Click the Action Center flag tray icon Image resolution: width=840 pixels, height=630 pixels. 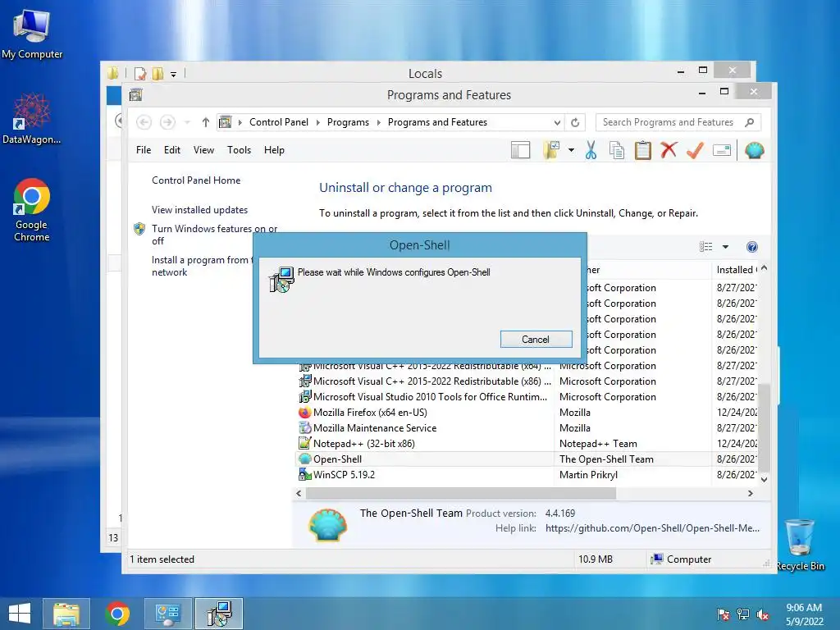click(x=724, y=614)
